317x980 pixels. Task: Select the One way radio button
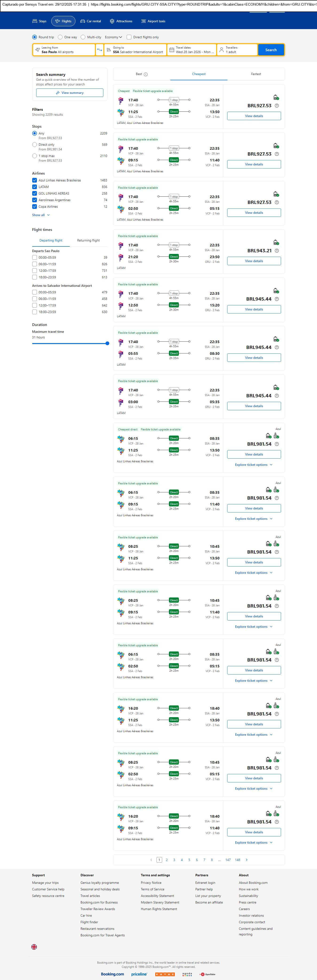click(x=60, y=37)
